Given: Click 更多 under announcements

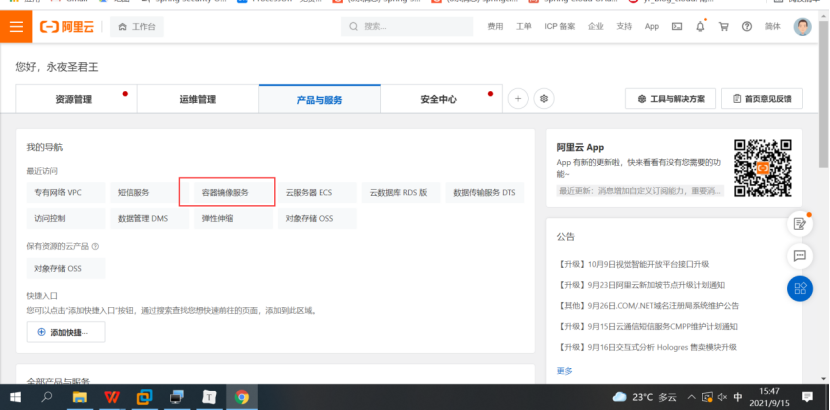Looking at the screenshot, I should pos(565,371).
